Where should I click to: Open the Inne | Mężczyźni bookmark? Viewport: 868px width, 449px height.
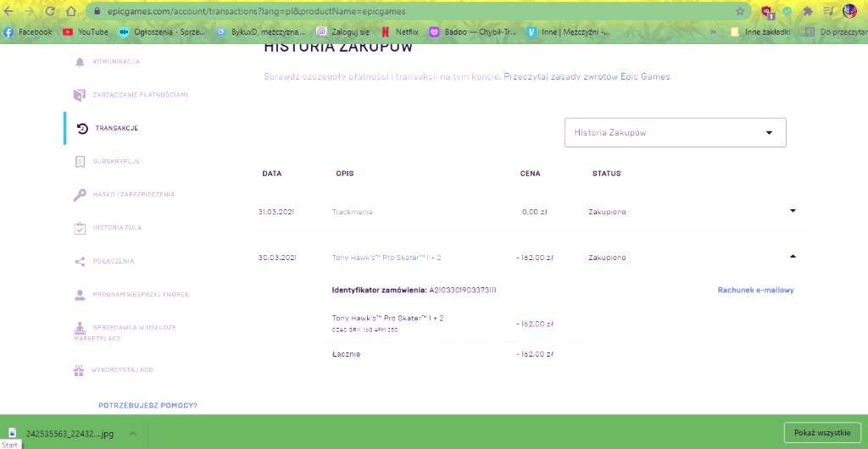pyautogui.click(x=569, y=32)
